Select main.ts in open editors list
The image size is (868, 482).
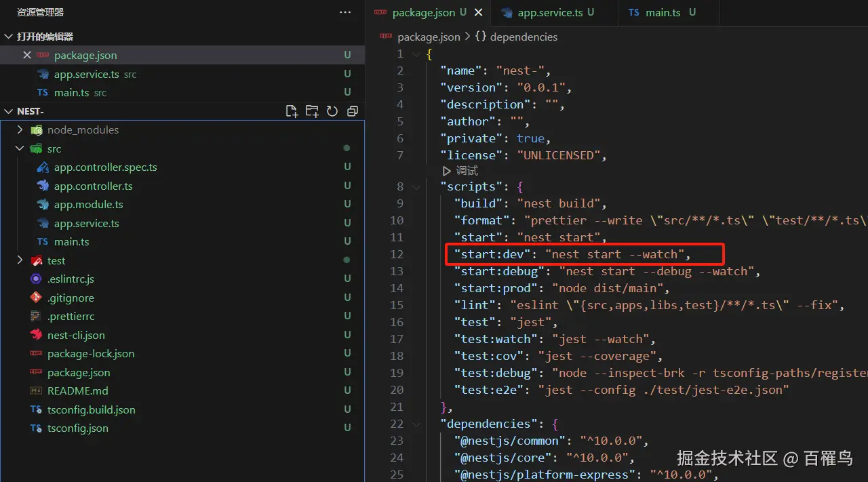tap(72, 92)
